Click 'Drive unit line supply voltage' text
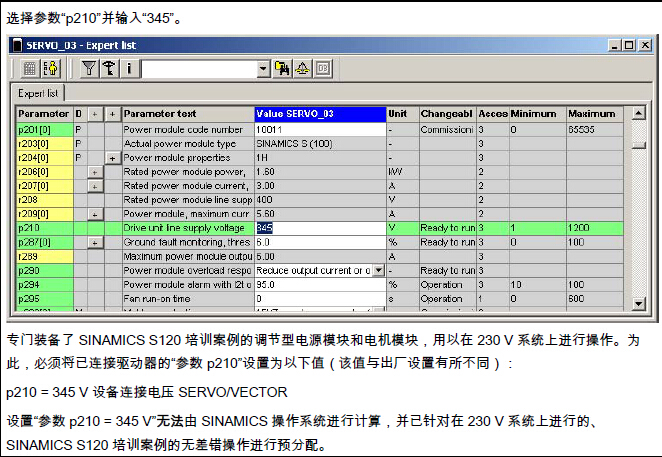 [184, 228]
